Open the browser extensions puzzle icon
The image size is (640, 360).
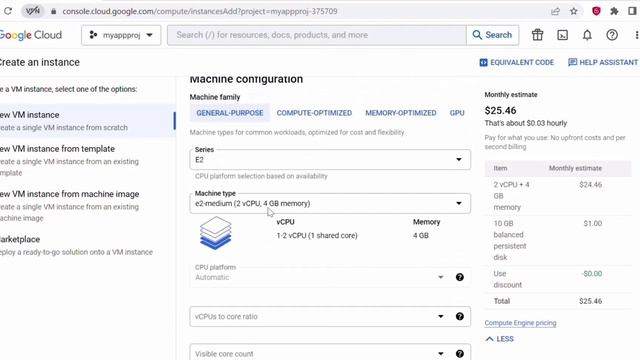click(x=614, y=11)
